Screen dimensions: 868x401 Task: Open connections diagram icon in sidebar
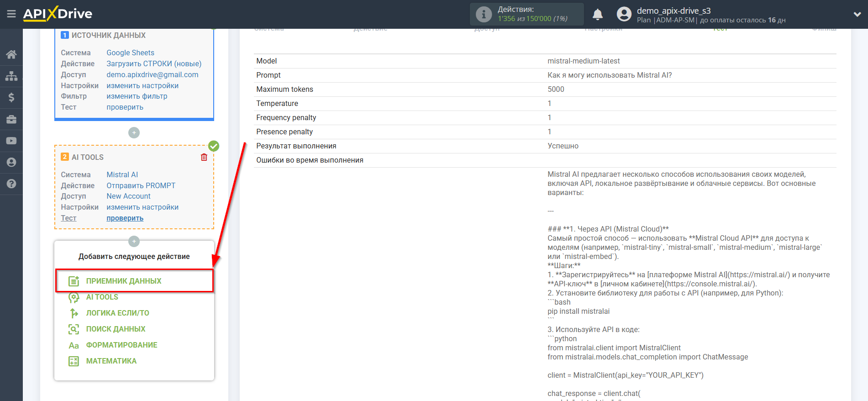[x=11, y=76]
